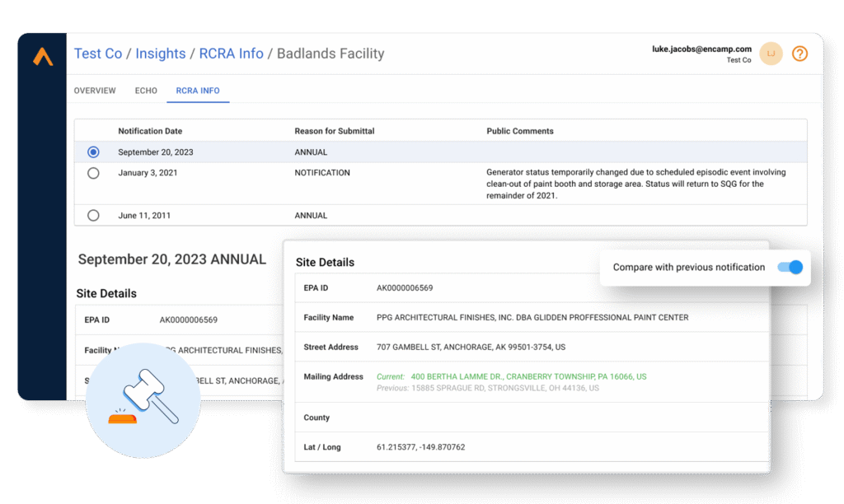The image size is (844, 504).
Task: Click the Encamp logo in sidebar
Action: coord(43,58)
